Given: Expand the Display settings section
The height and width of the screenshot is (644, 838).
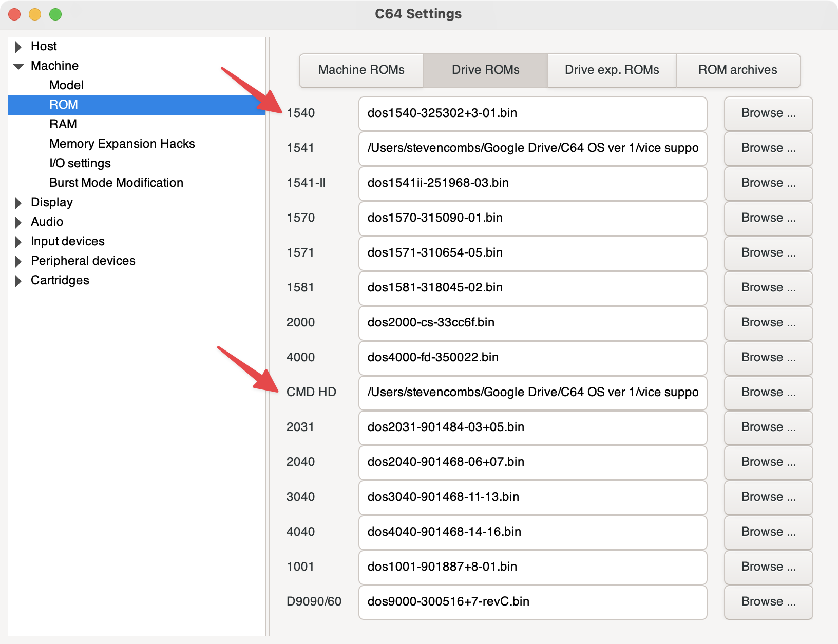Looking at the screenshot, I should [x=18, y=203].
